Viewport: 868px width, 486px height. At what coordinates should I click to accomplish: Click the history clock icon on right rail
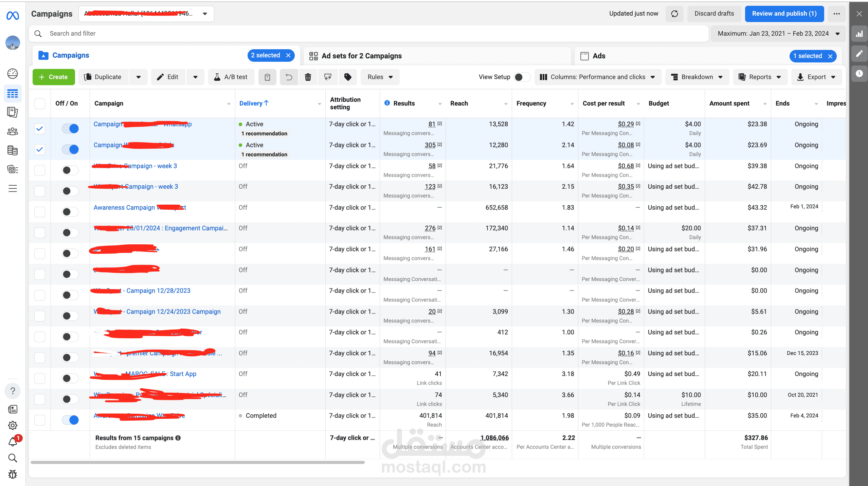[859, 73]
